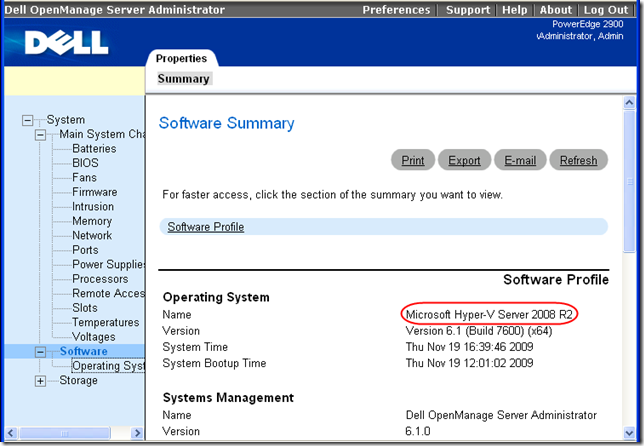Image resolution: width=644 pixels, height=446 pixels.
Task: Open Network in the tree
Action: [92, 235]
